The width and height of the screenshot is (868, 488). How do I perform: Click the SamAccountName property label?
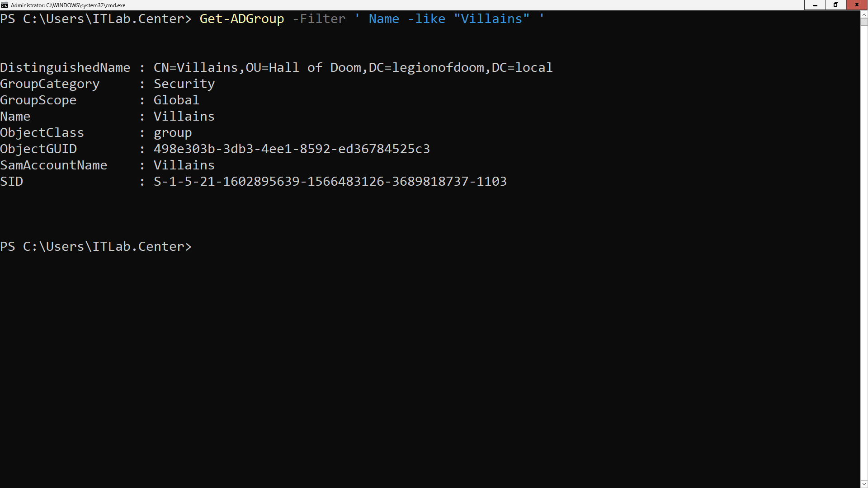point(53,165)
